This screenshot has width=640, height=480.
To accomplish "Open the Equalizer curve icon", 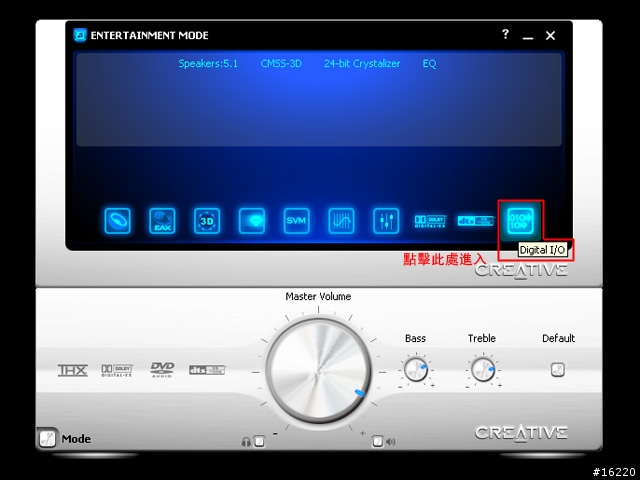I will click(x=341, y=221).
